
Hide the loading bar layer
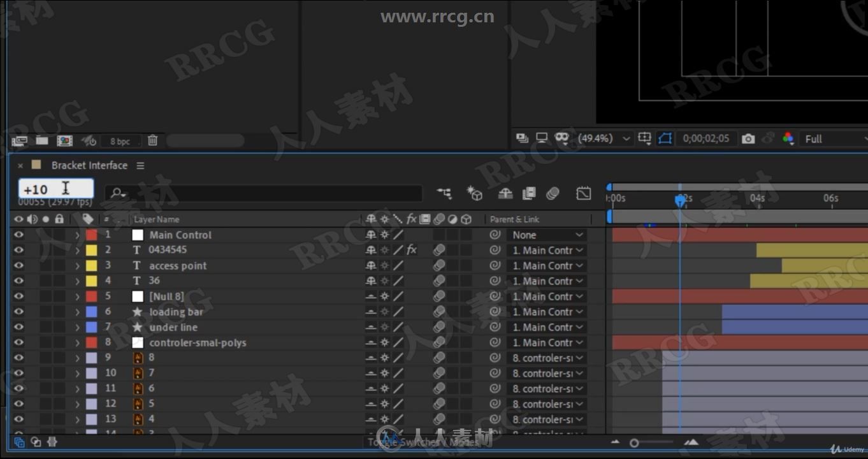[18, 312]
